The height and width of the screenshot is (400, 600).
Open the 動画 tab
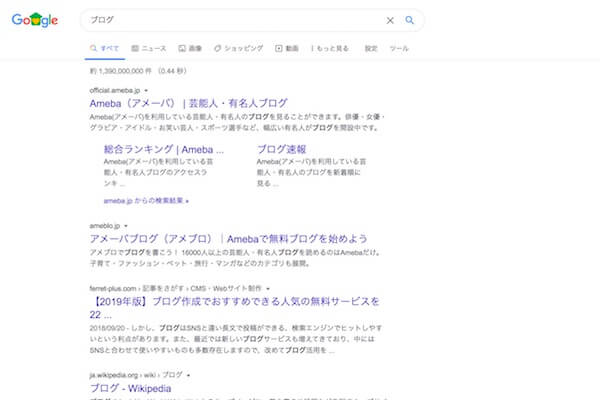tap(287, 49)
